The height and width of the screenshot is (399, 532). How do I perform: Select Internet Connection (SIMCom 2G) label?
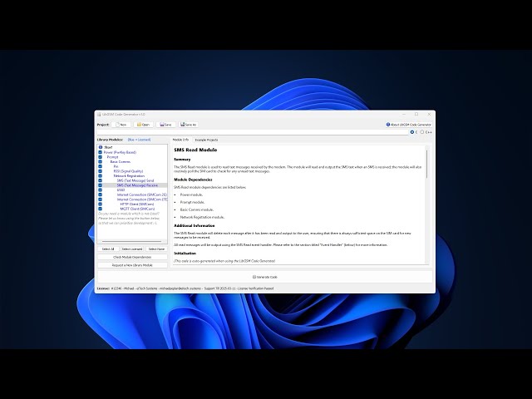click(x=142, y=195)
